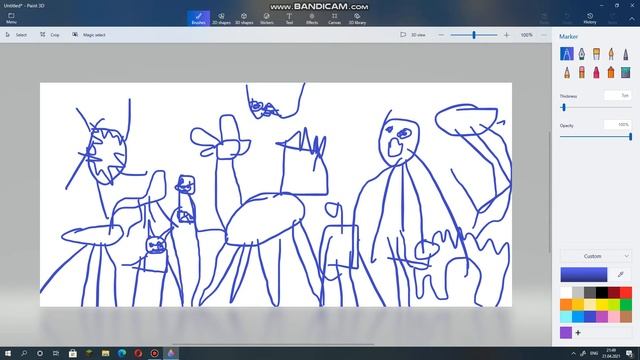Click the Opacity value field

(x=618, y=124)
